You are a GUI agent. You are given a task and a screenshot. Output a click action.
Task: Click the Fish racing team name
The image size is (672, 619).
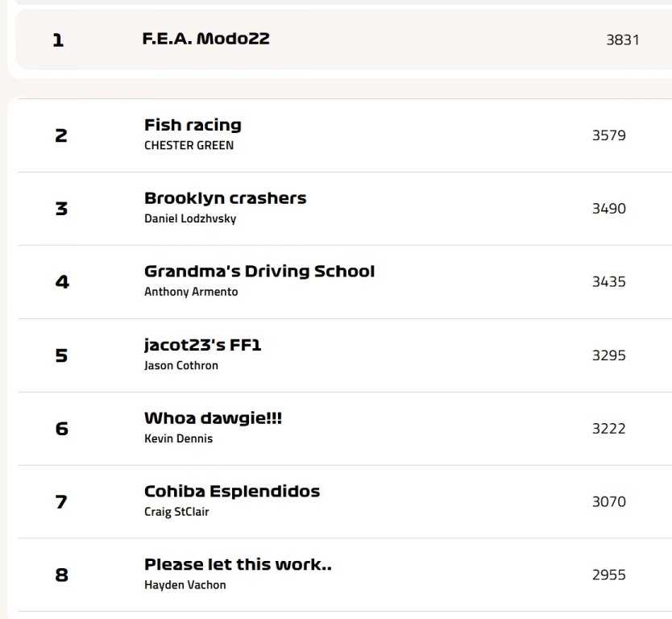point(193,125)
